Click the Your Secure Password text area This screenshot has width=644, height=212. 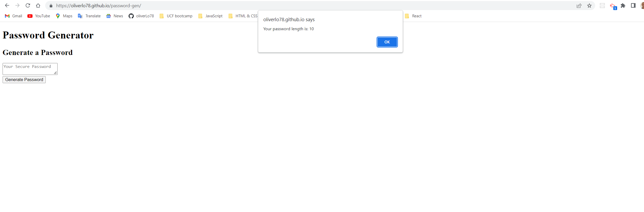(x=30, y=68)
